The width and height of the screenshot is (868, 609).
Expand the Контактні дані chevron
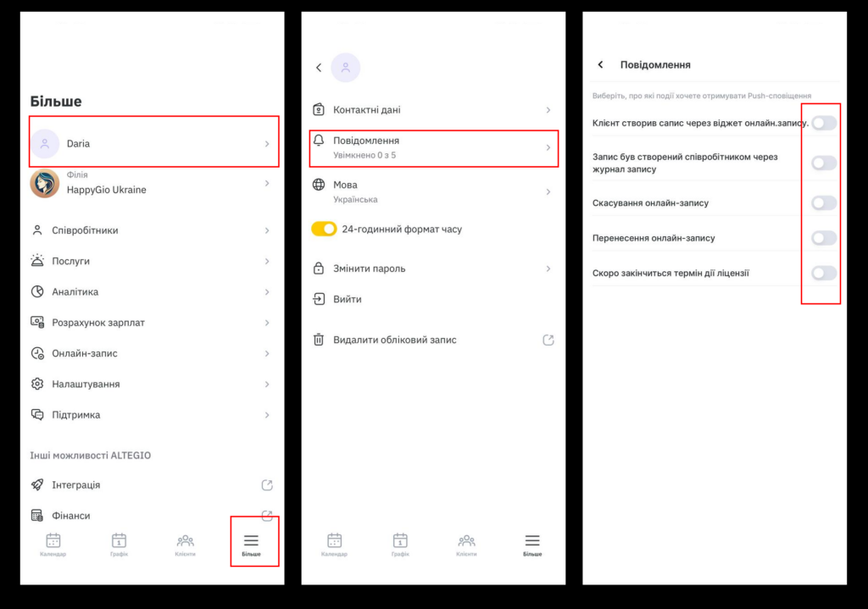point(548,110)
